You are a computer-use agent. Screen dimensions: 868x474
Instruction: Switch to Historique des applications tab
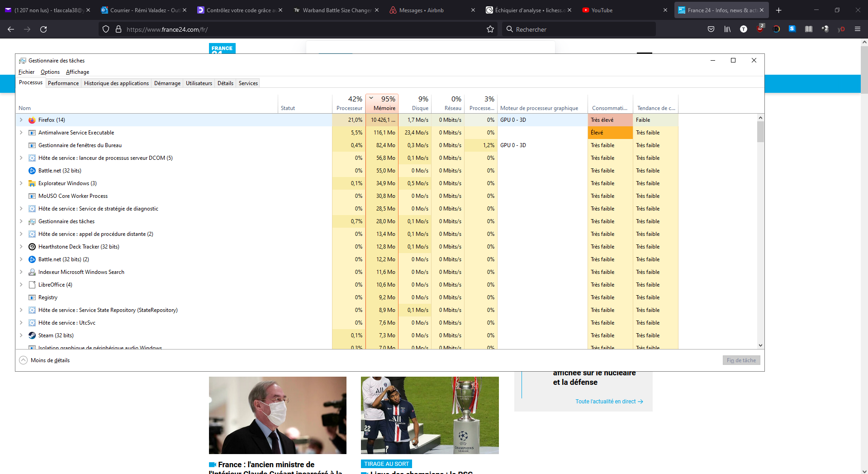click(116, 83)
